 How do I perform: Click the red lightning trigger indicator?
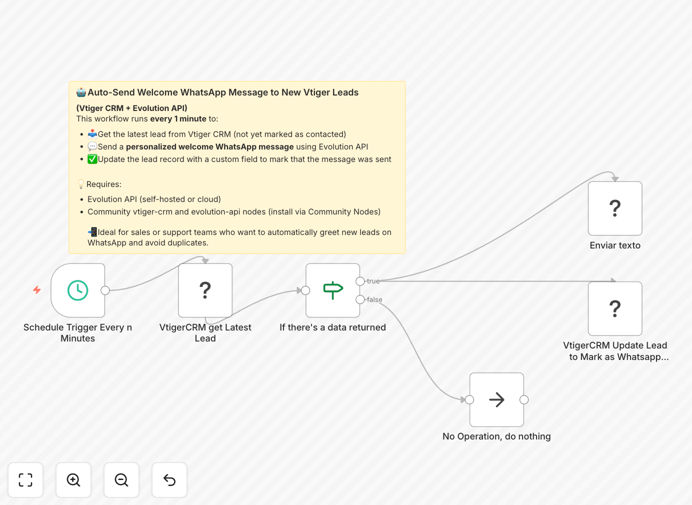point(37,290)
